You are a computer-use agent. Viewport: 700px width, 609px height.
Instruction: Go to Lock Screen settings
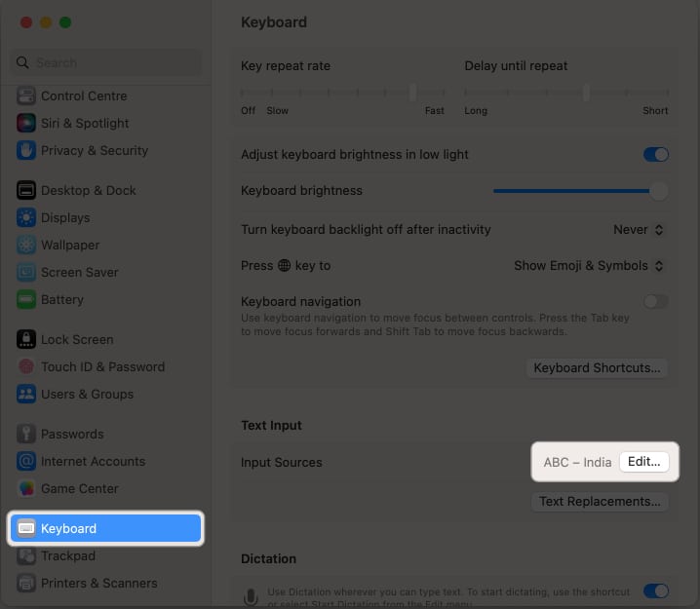pyautogui.click(x=105, y=339)
